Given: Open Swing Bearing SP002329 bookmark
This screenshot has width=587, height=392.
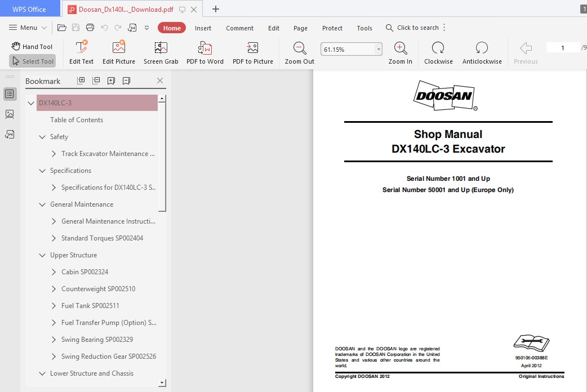Looking at the screenshot, I should click(97, 340).
